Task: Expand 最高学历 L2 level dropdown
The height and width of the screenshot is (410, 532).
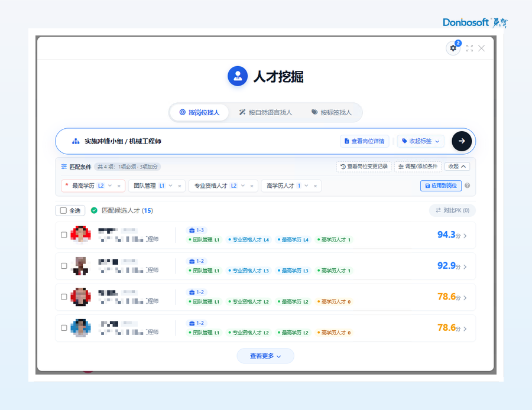Action: (110, 186)
